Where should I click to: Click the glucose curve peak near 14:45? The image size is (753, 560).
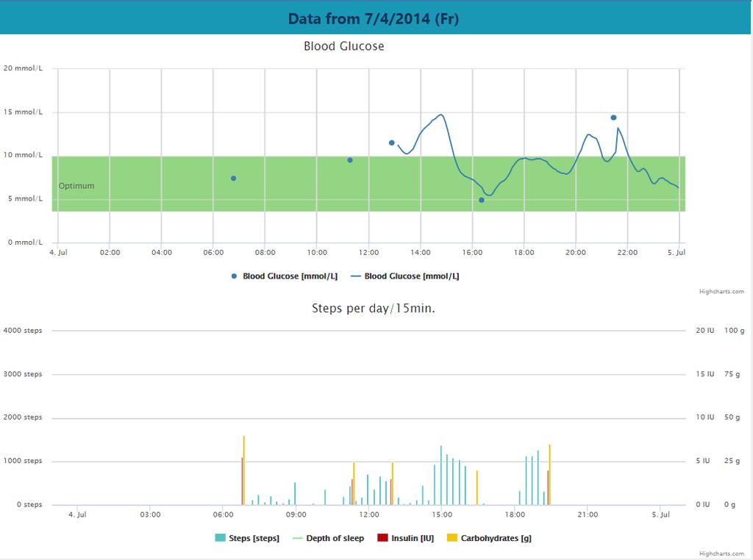[441, 115]
